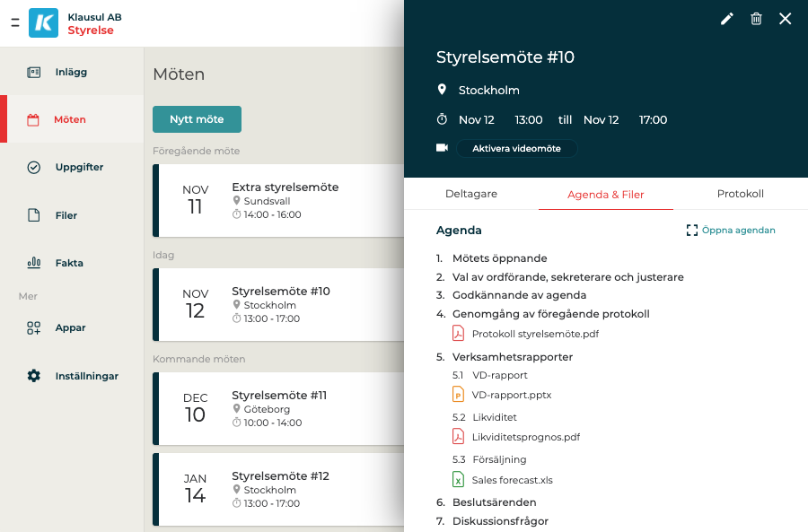The width and height of the screenshot is (808, 532).
Task: Create a meeting with Nytt möte
Action: [195, 118]
